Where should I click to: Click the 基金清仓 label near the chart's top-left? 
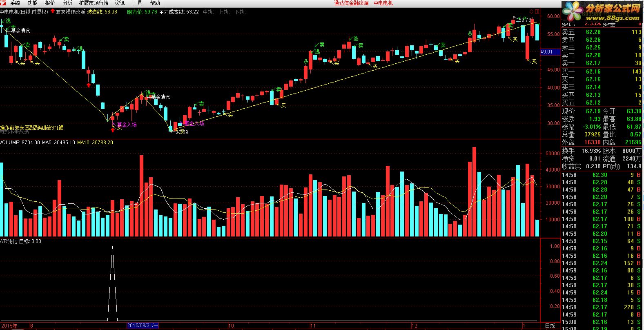[20, 31]
